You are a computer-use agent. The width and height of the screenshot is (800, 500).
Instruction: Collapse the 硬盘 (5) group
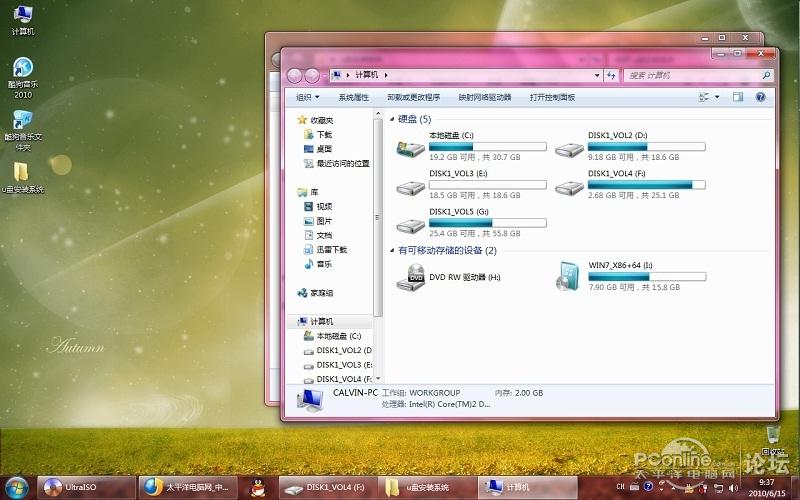tap(392, 119)
